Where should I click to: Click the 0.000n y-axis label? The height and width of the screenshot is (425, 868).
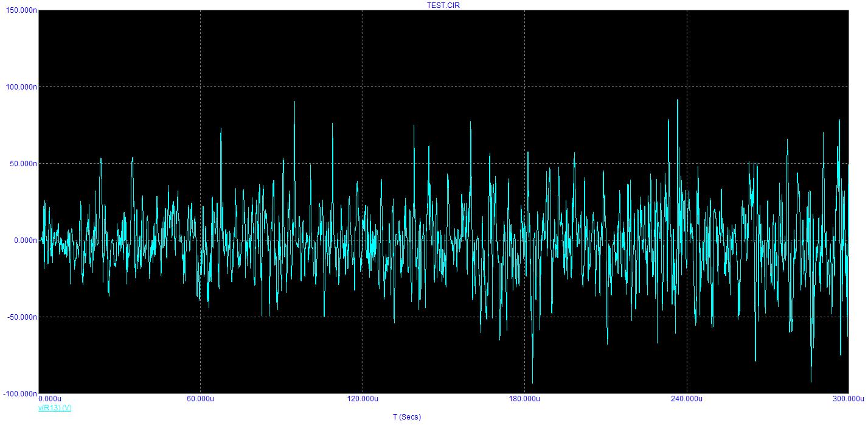point(25,241)
